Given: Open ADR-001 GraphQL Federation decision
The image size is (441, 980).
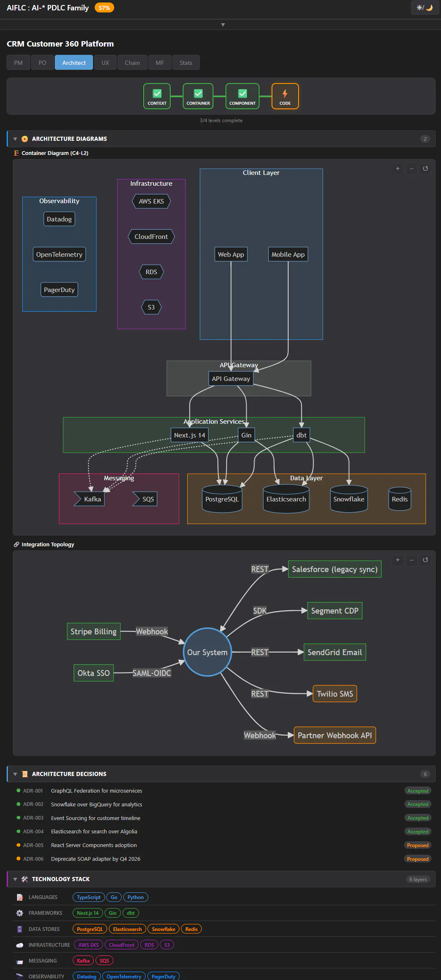Looking at the screenshot, I should tap(223, 791).
